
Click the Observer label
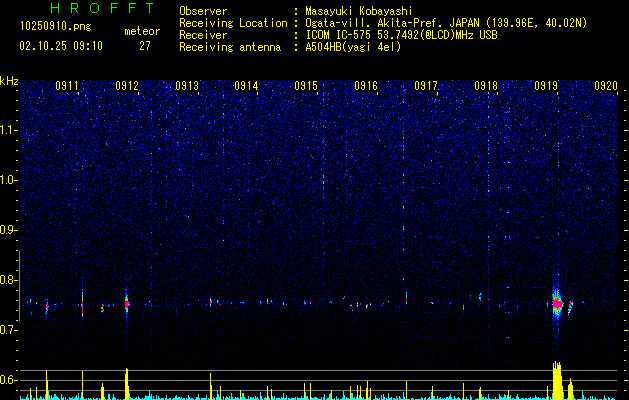click(x=203, y=11)
